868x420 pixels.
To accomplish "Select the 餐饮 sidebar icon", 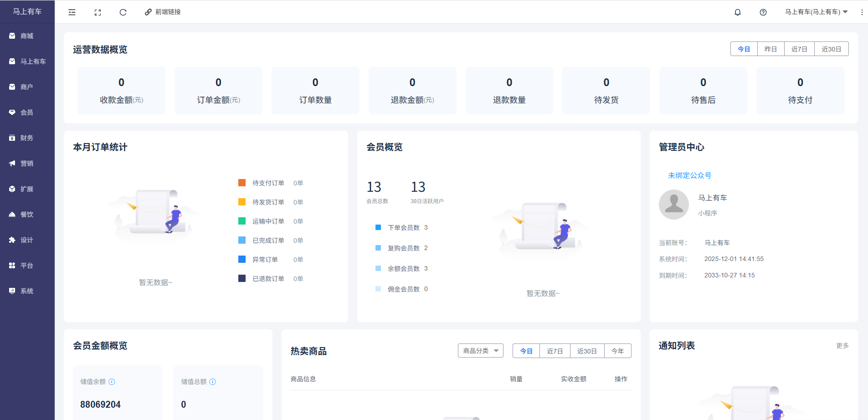I will [x=27, y=214].
